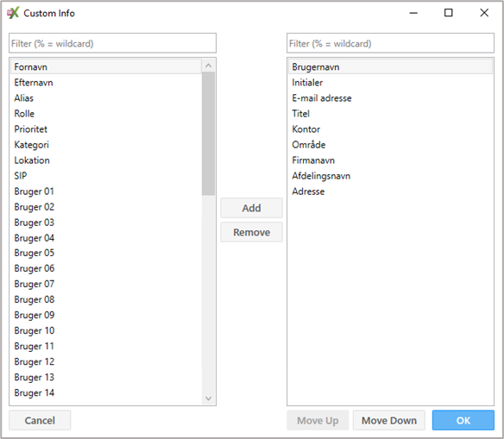Select Prioritet in available fields list
This screenshot has width=504, height=439.
click(106, 129)
